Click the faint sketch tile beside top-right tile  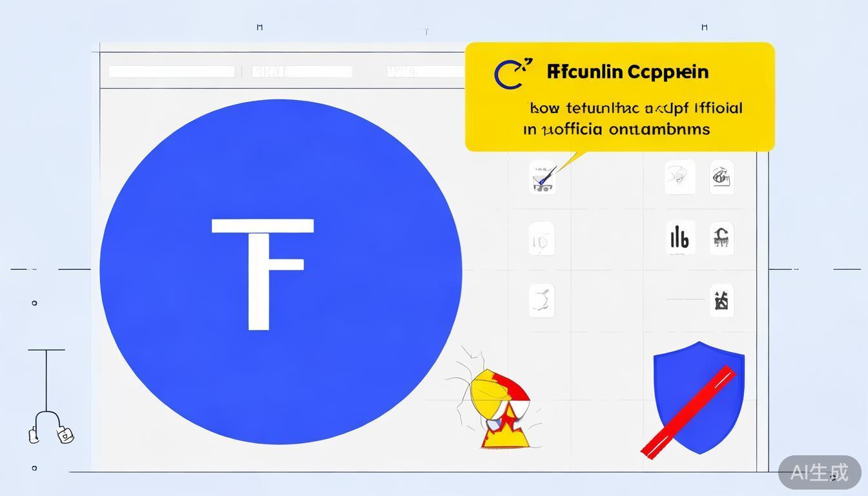click(x=679, y=176)
